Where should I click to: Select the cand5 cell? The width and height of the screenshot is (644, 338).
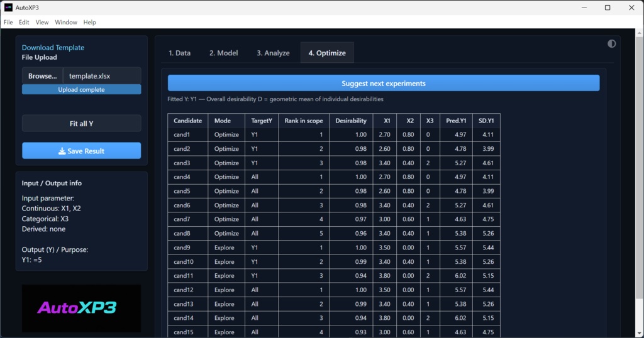(187, 191)
